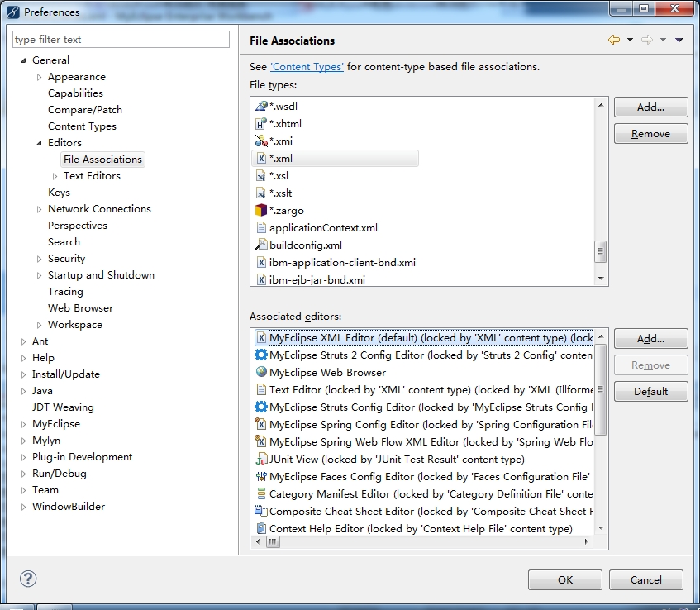Click the MyEclipse XML Editor icon
Viewport: 700px width, 610px height.
tap(261, 337)
